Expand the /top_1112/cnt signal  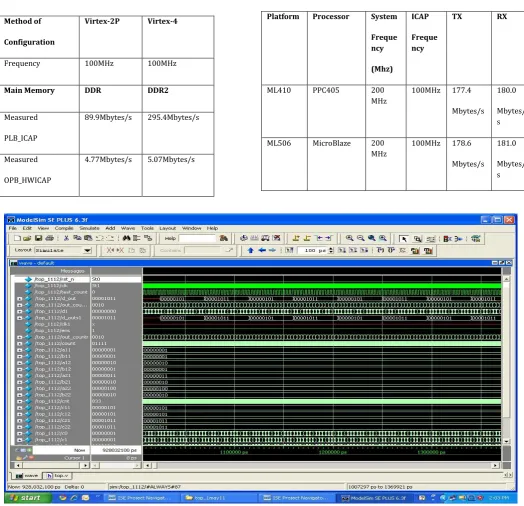[19, 401]
